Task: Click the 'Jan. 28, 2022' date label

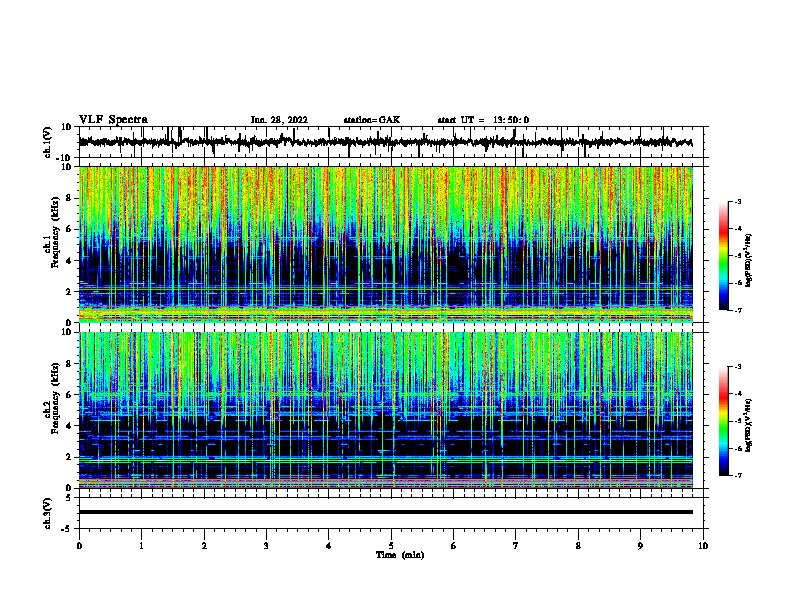Action: [x=279, y=120]
